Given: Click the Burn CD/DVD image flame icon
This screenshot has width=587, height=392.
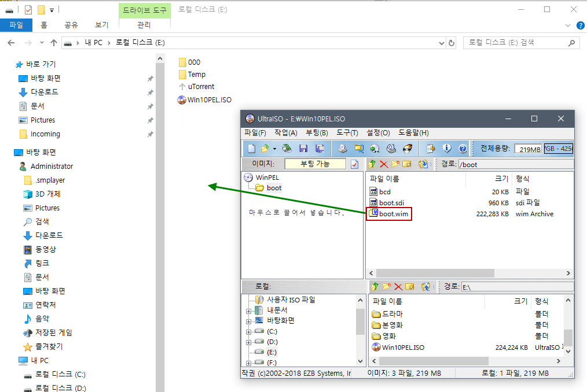Looking at the screenshot, I should tap(408, 149).
